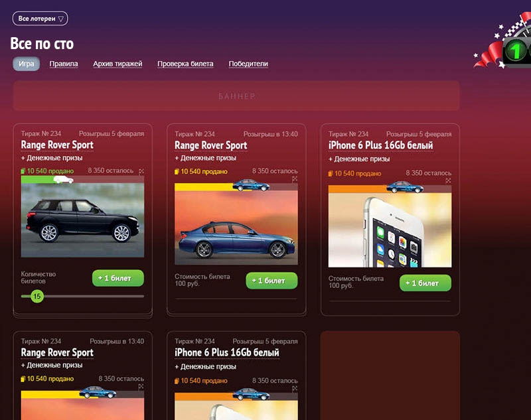Go to Архив тиражей
The width and height of the screenshot is (531, 420).
pyautogui.click(x=117, y=64)
